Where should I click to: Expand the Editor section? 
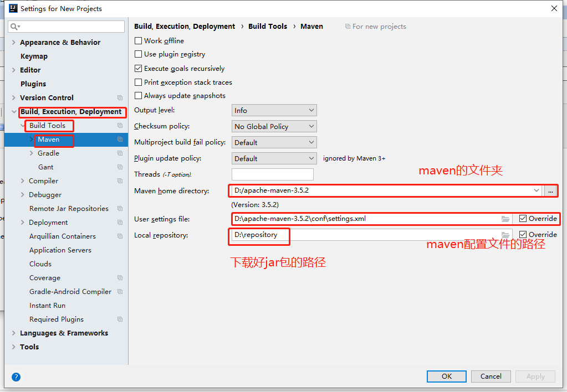pos(14,70)
